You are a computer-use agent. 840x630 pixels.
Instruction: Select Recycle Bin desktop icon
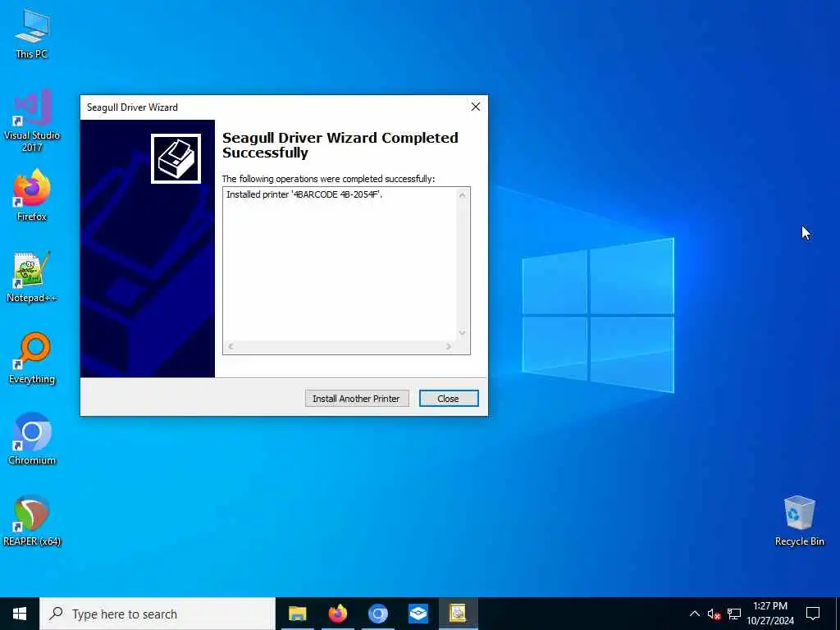[799, 521]
